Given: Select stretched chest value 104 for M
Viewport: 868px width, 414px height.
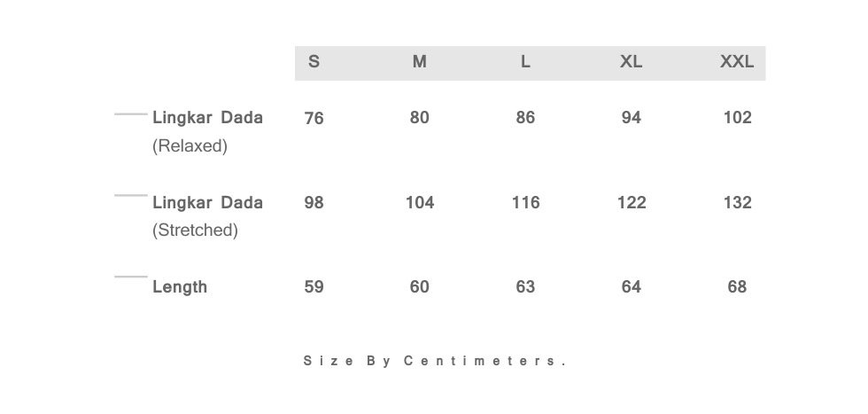Looking at the screenshot, I should click(x=420, y=203).
